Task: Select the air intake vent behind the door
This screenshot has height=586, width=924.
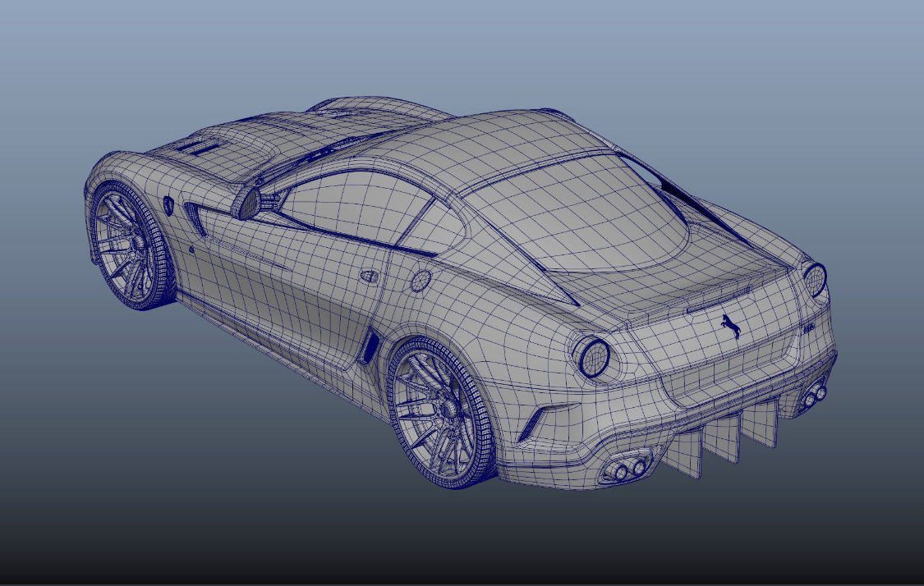Action: 369,348
